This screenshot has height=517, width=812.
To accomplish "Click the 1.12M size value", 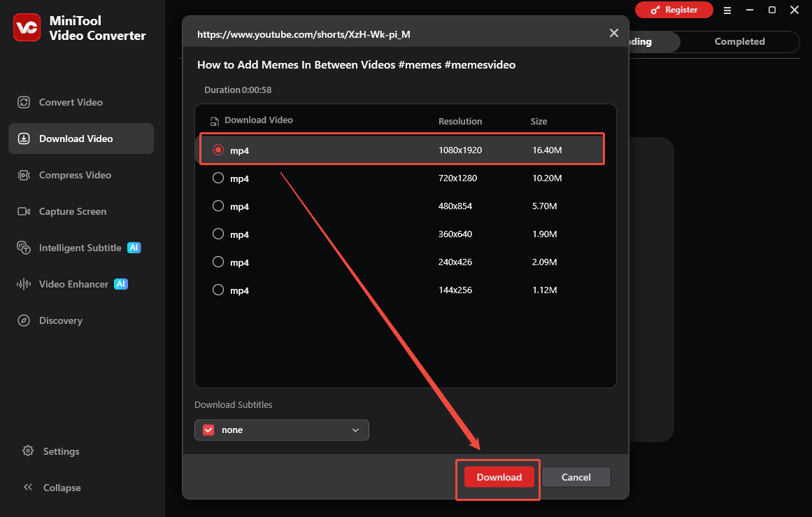I will pyautogui.click(x=544, y=290).
